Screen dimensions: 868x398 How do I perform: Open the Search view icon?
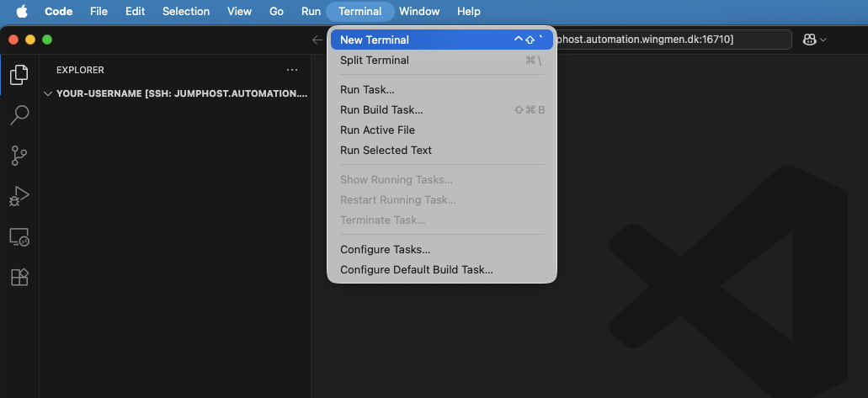pyautogui.click(x=19, y=114)
